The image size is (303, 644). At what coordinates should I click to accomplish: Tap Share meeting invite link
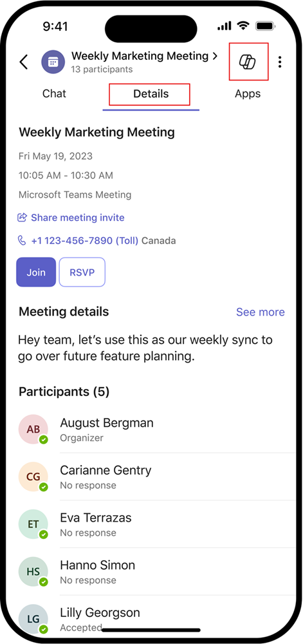77,217
